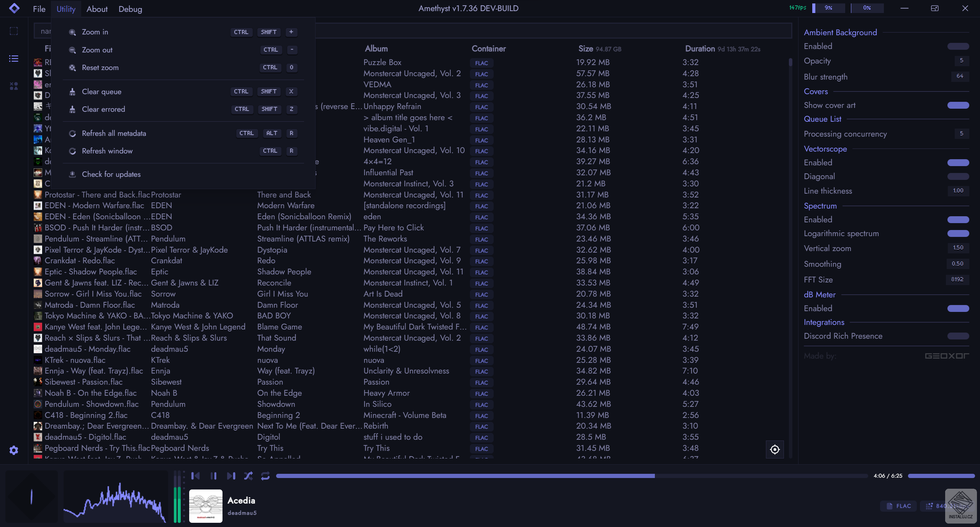Click the FFT Size value field
Image resolution: width=980 pixels, height=527 pixels.
pyautogui.click(x=957, y=279)
